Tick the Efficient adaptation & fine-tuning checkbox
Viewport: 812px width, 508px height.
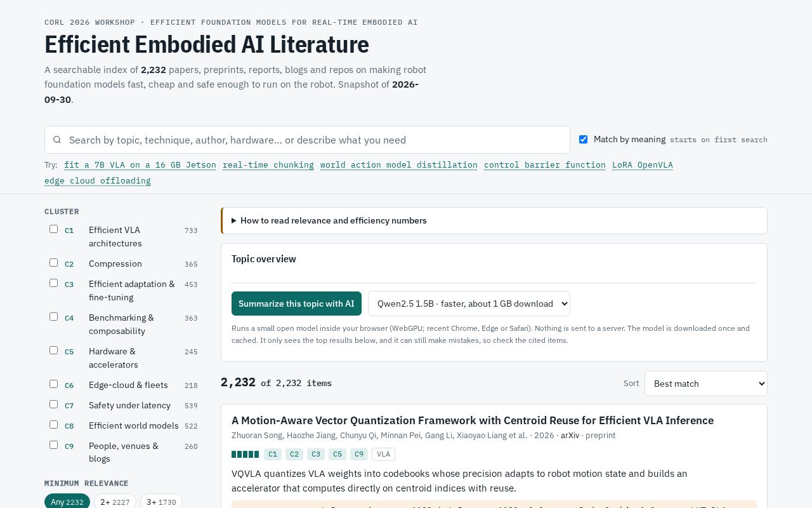(x=54, y=283)
